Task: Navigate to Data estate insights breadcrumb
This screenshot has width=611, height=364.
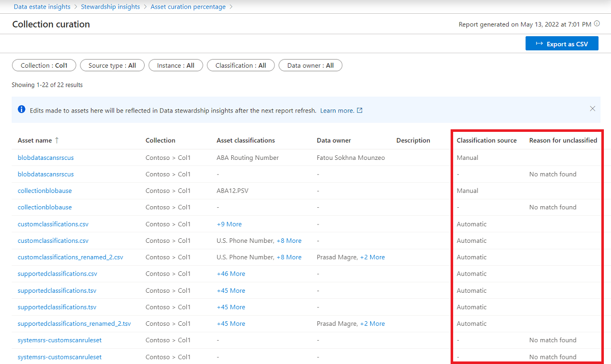Action: (x=42, y=7)
